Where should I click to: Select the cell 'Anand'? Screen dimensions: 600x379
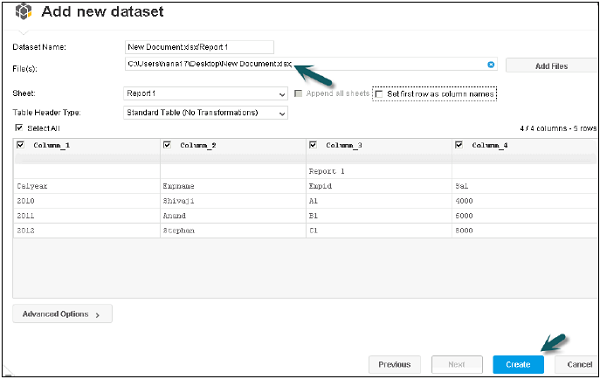[233, 216]
